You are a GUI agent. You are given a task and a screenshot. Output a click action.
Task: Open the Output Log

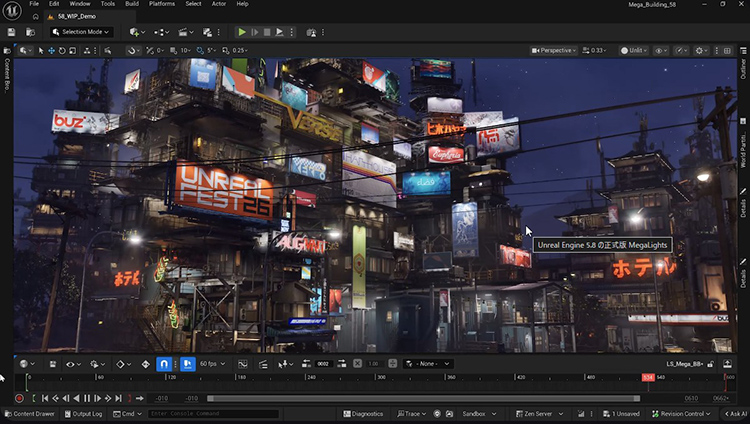coord(83,414)
